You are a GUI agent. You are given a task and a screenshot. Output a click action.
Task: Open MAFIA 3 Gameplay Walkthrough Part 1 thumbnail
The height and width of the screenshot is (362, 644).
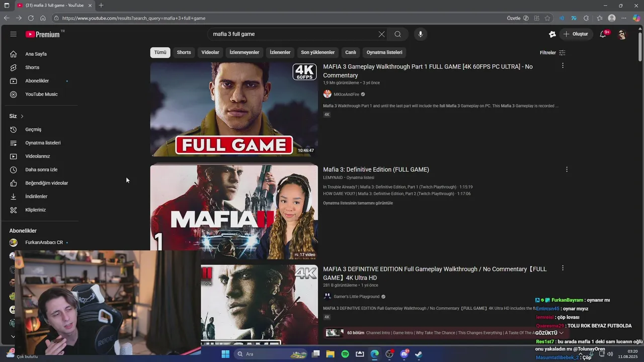[x=234, y=109]
